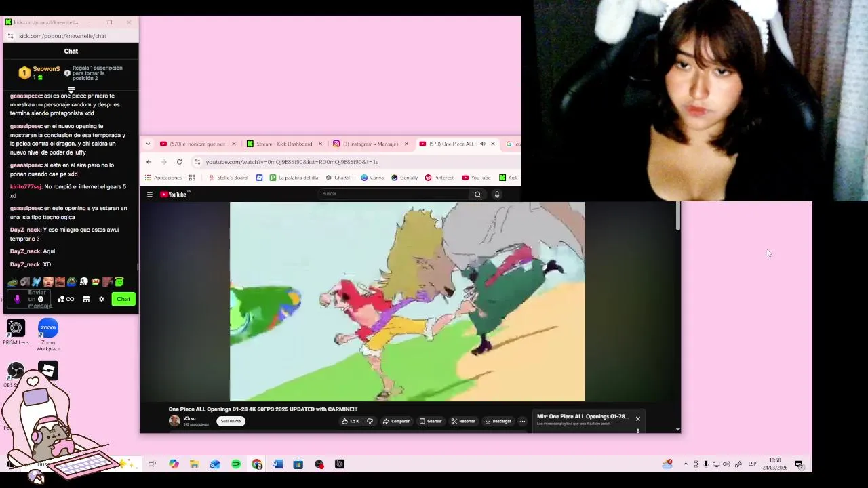868x488 pixels.
Task: Open Pinterest bookmark
Action: (x=439, y=178)
